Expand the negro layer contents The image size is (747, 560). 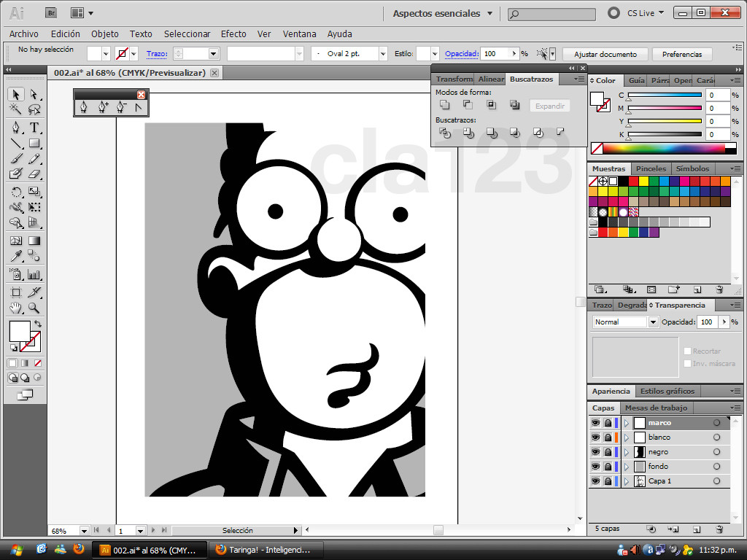tap(627, 452)
